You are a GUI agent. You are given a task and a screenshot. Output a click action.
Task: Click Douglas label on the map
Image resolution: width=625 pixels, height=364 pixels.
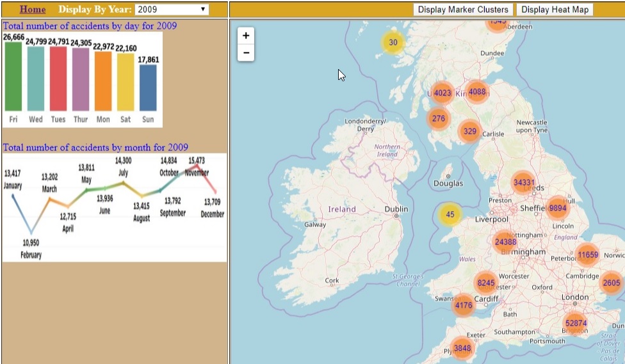click(448, 184)
